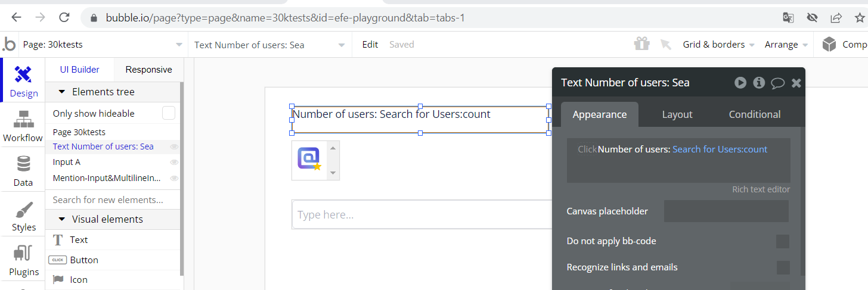Collapse the Elements tree section
The width and height of the screenshot is (868, 290).
tap(62, 92)
